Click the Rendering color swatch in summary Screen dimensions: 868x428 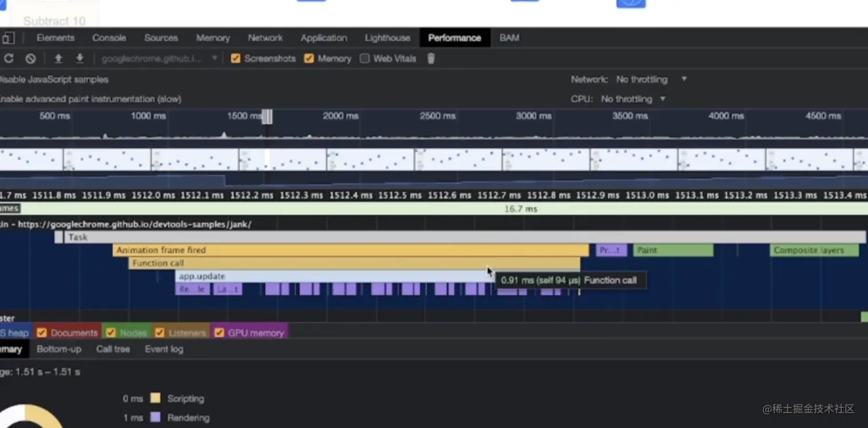coord(155,418)
